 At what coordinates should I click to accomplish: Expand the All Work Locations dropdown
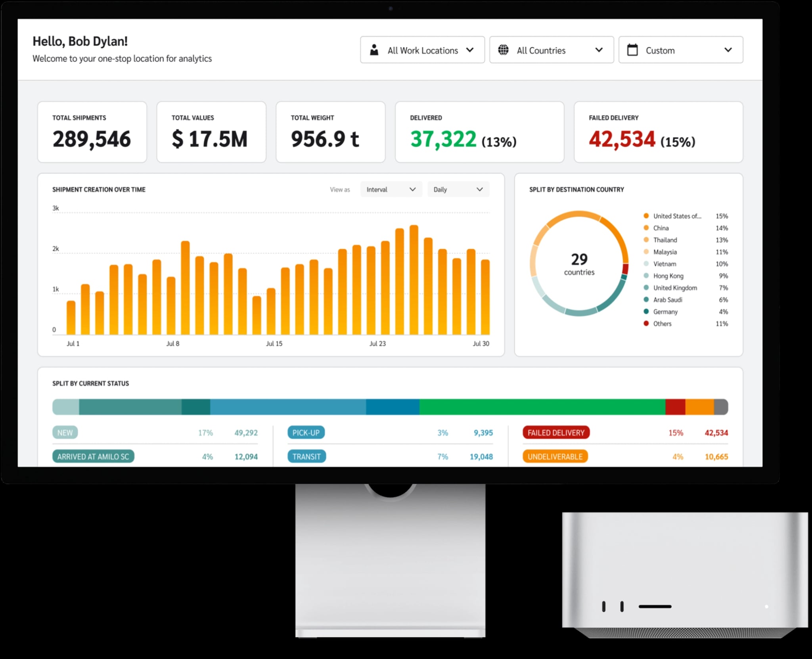coord(422,50)
